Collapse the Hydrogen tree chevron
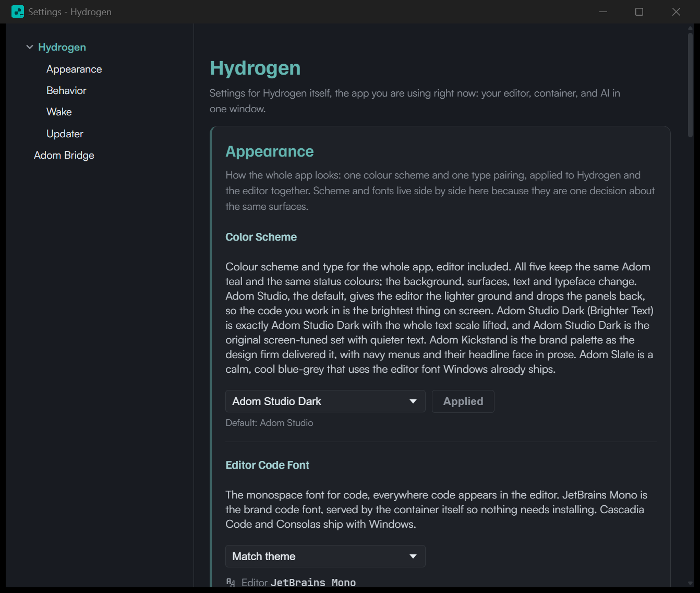 (30, 47)
